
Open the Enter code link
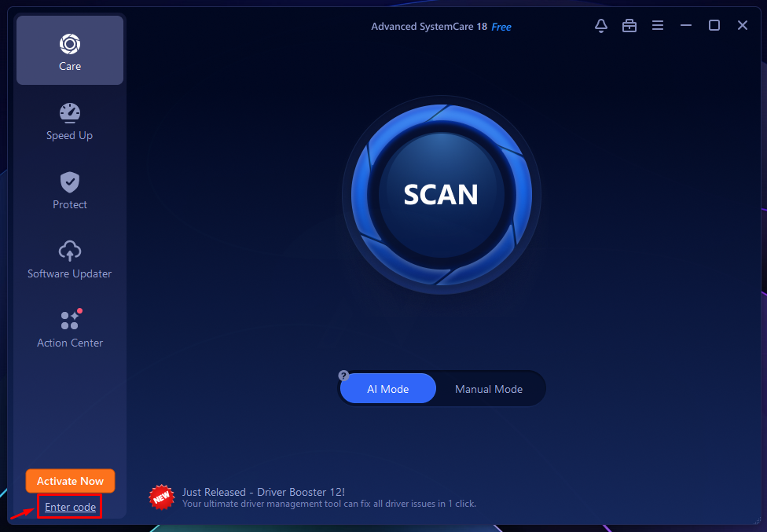pyautogui.click(x=70, y=507)
